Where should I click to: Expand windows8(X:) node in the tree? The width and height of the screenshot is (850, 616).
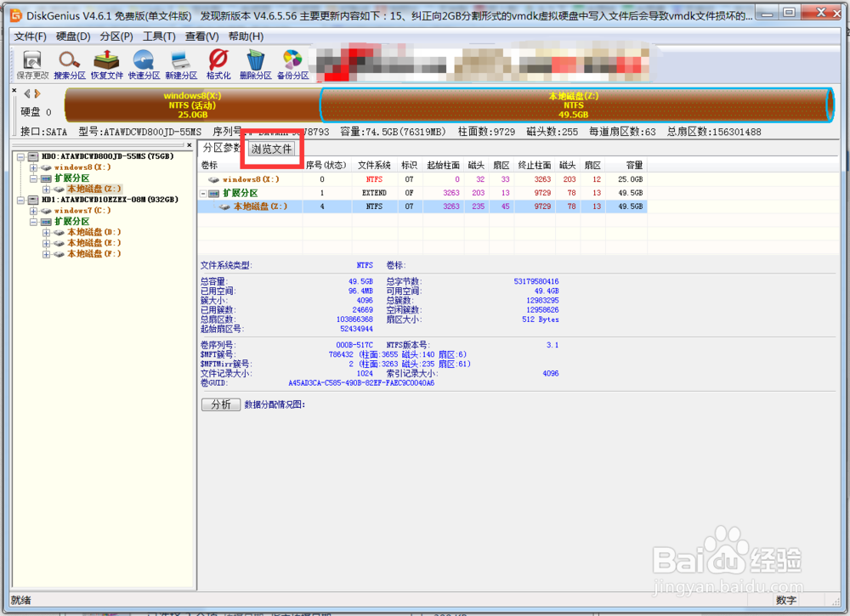pyautogui.click(x=34, y=167)
